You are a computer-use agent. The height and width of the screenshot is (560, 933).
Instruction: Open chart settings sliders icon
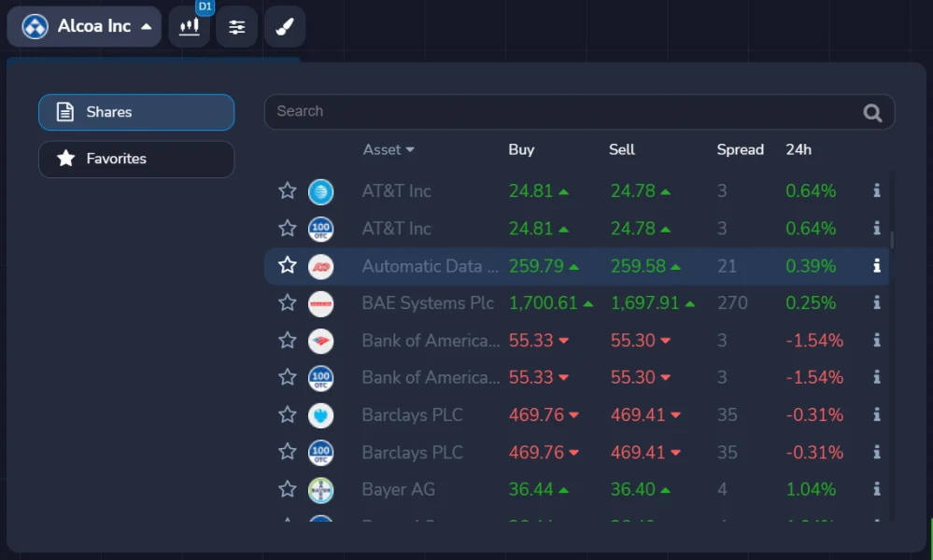[x=237, y=27]
